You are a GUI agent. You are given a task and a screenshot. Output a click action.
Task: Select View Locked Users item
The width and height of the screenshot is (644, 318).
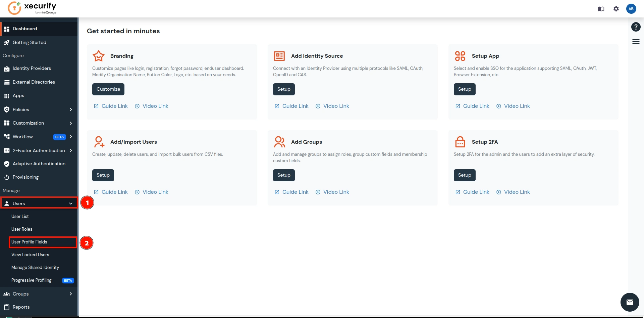pyautogui.click(x=30, y=255)
